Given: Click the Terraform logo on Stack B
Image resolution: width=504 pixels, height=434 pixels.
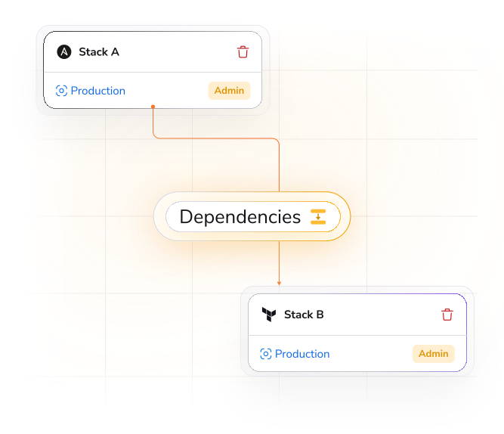Looking at the screenshot, I should coord(268,315).
